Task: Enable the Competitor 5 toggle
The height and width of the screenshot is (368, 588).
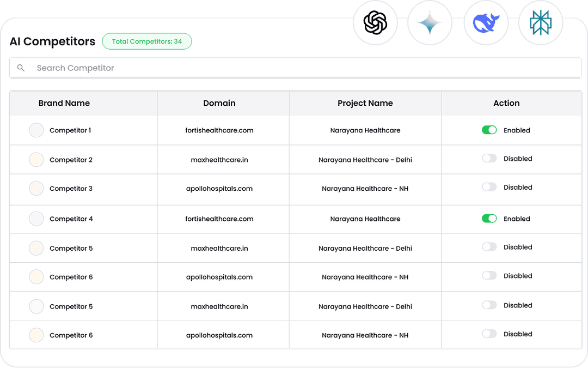Action: click(x=489, y=247)
